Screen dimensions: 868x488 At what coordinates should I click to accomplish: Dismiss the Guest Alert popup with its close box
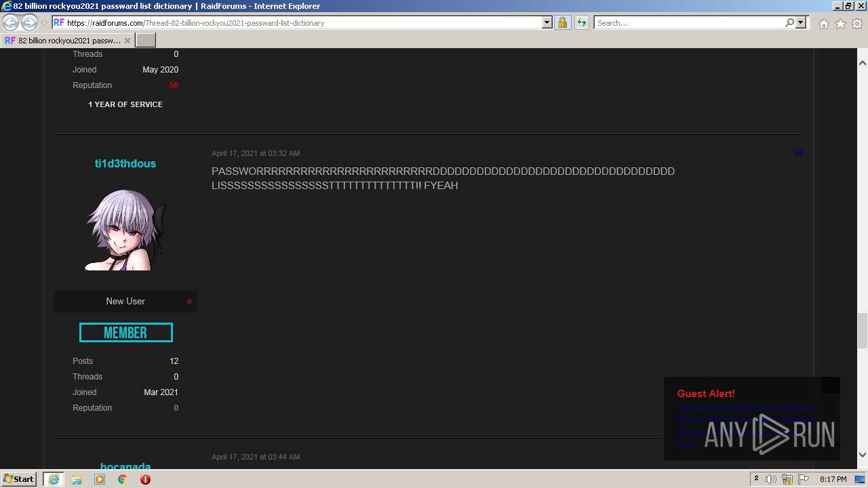click(x=831, y=385)
